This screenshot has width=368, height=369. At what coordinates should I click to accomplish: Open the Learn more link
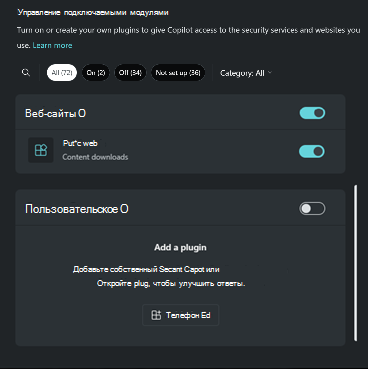coord(52,45)
